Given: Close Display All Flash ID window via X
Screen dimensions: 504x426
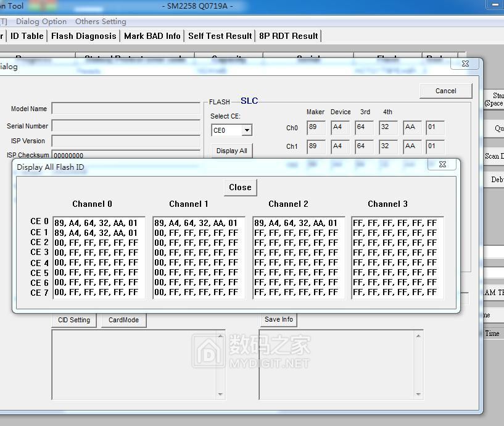Looking at the screenshot, I should (x=442, y=165).
